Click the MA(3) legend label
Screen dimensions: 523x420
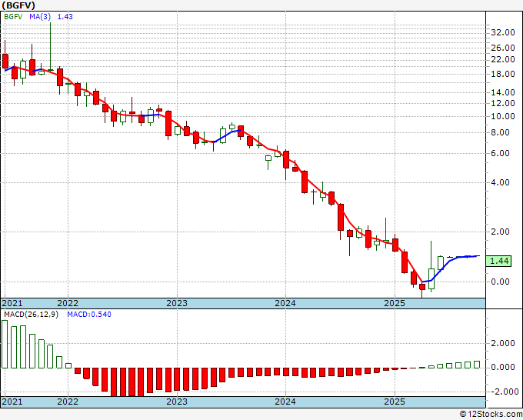pos(40,17)
